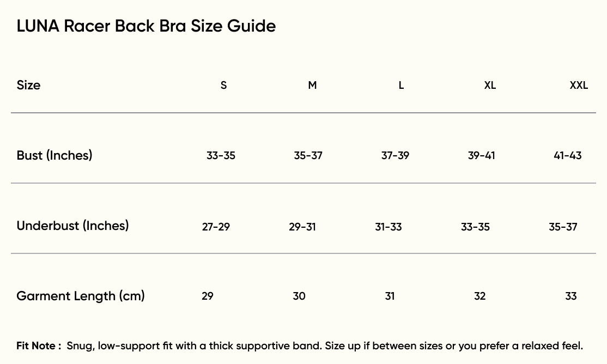Click the 37-39 bust measurement cell

pyautogui.click(x=395, y=156)
